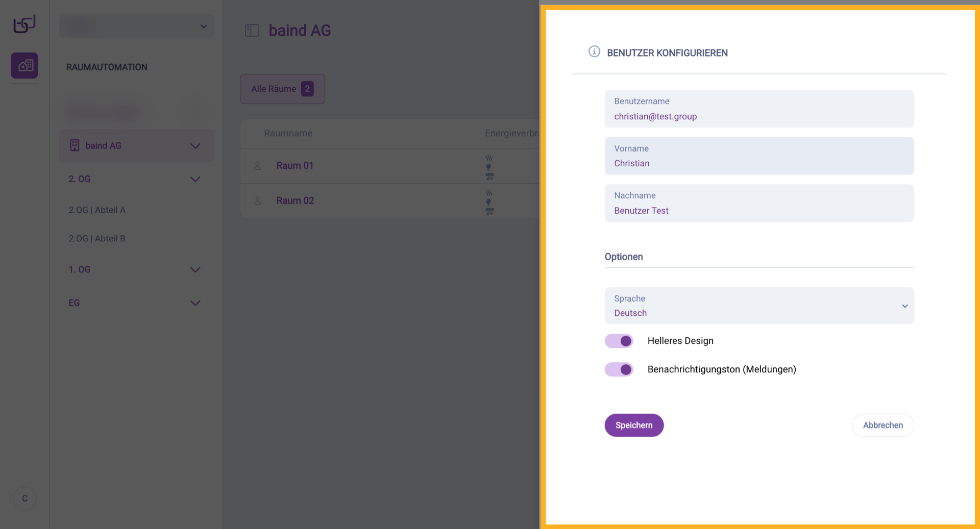Click the Speichern button

tap(634, 425)
